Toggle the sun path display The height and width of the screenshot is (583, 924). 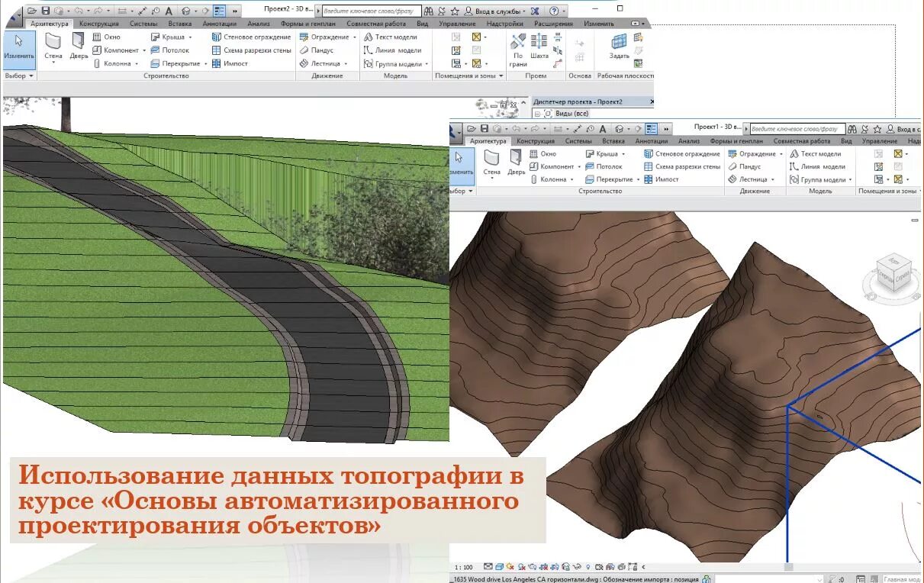[x=509, y=568]
